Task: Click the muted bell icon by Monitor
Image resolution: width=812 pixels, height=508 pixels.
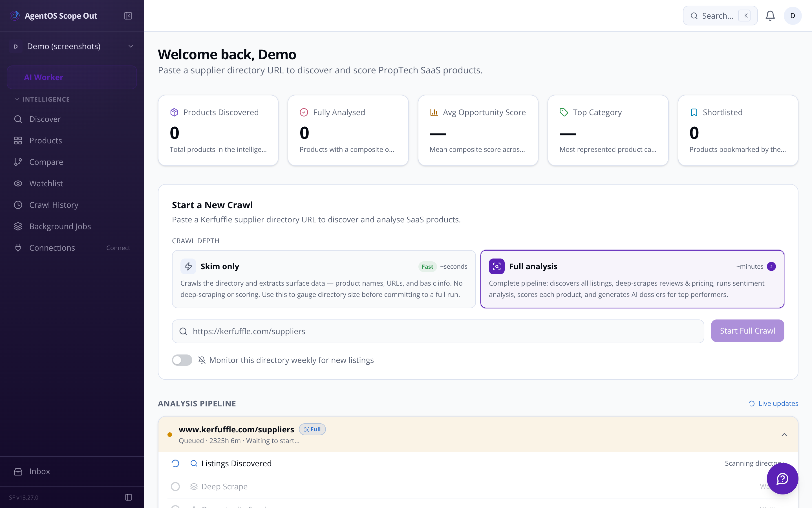Action: pyautogui.click(x=202, y=360)
